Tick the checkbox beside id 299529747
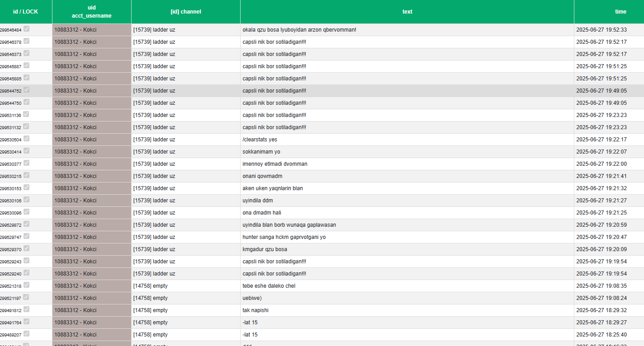The image size is (644, 346). point(27,236)
